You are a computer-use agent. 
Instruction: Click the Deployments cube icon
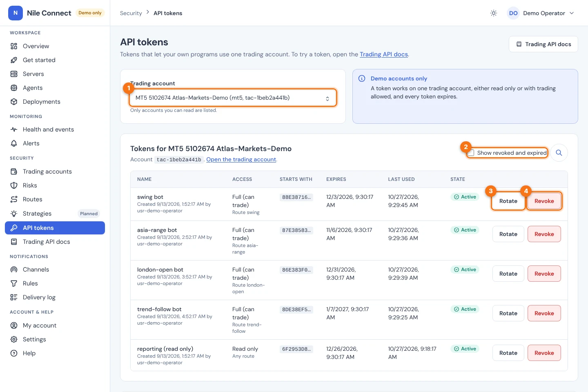click(14, 102)
